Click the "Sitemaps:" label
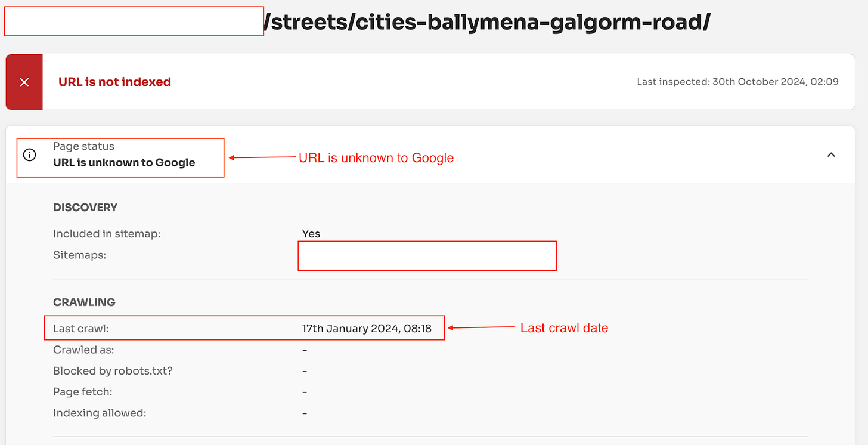 79,255
